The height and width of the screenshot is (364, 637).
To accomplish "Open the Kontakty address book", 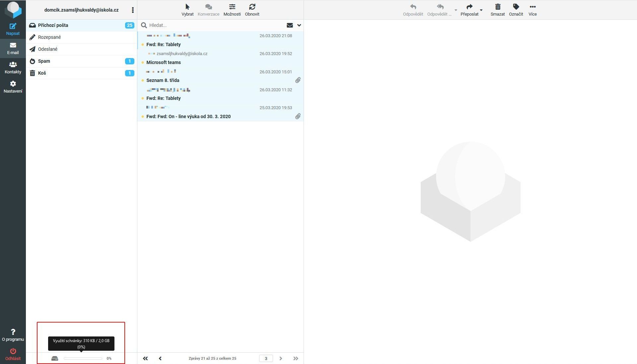I will [13, 68].
